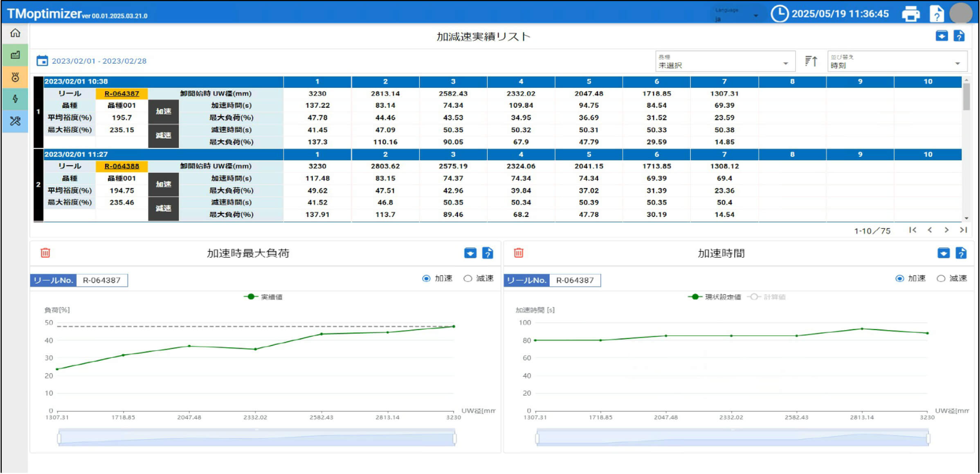Click the 加速時最大負荷 chart zoom slider handle
Image resolution: width=980 pixels, height=474 pixels.
(x=59, y=439)
